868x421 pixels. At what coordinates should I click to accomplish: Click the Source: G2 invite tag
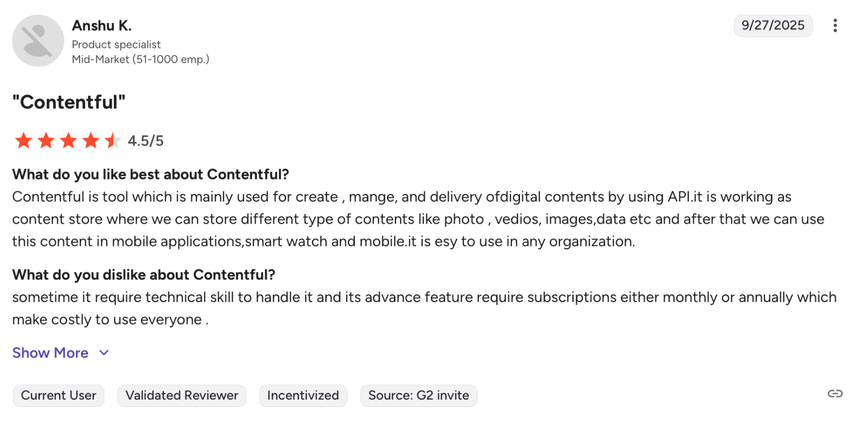[418, 395]
